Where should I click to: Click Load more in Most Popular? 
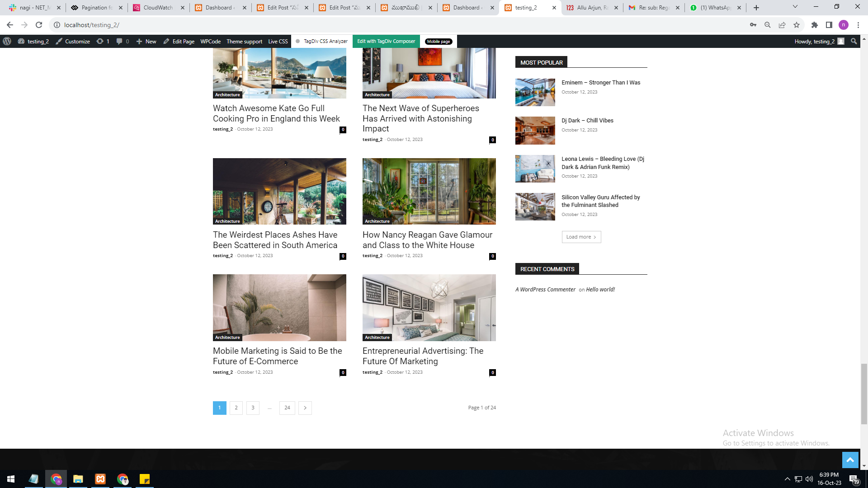coord(581,237)
